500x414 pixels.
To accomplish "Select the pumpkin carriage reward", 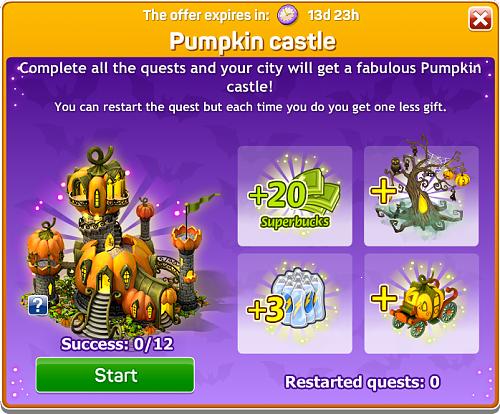I will pos(421,304).
